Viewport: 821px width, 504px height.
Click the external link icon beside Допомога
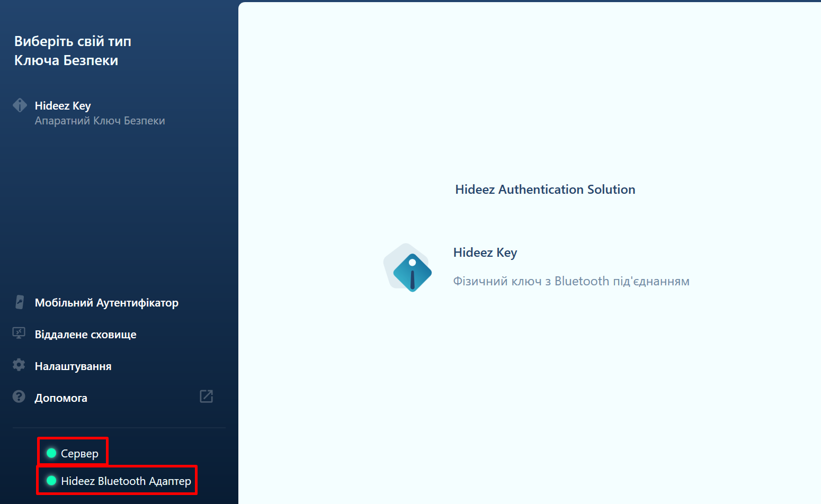[x=206, y=397]
